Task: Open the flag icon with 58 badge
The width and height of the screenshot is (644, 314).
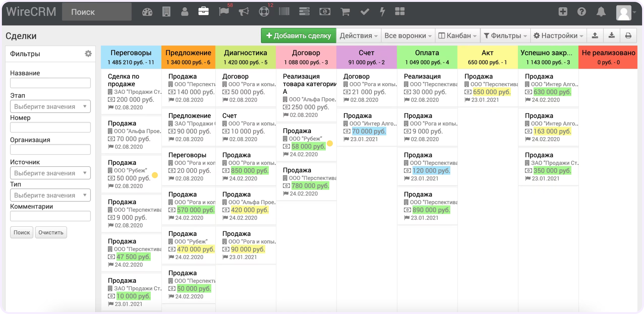Action: (x=224, y=12)
